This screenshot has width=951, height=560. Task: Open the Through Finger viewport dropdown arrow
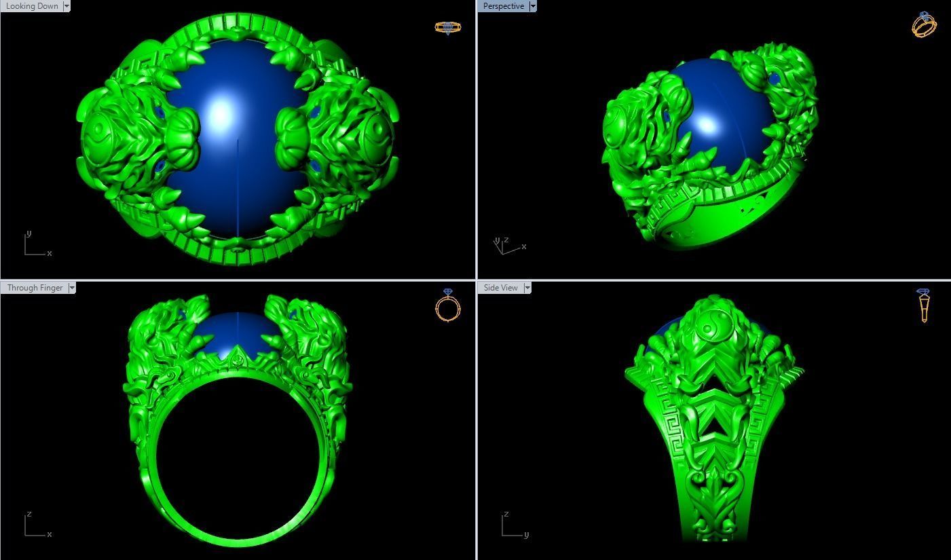click(72, 288)
